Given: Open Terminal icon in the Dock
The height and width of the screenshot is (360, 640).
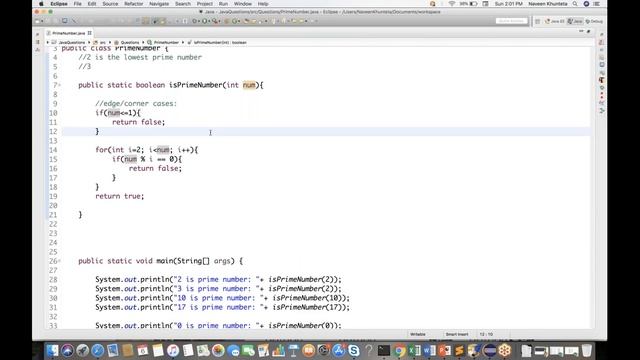Looking at the screenshot, I should (x=384, y=351).
